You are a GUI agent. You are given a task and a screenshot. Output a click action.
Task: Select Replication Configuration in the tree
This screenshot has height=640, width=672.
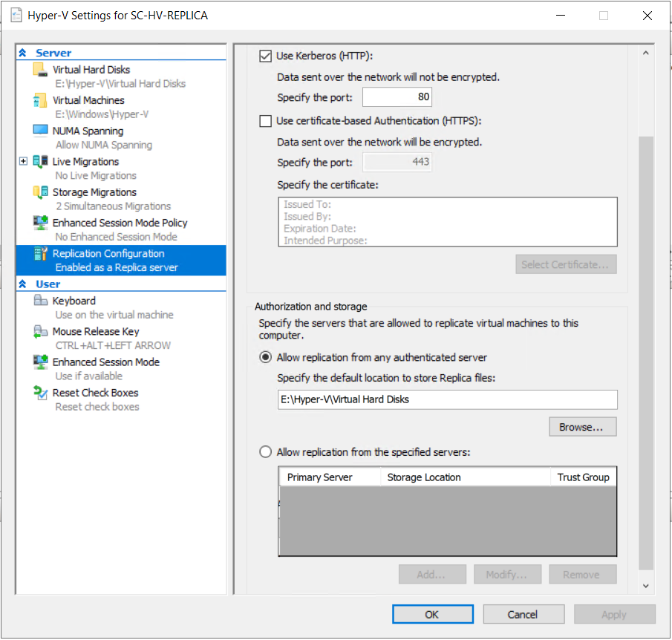tap(121, 260)
